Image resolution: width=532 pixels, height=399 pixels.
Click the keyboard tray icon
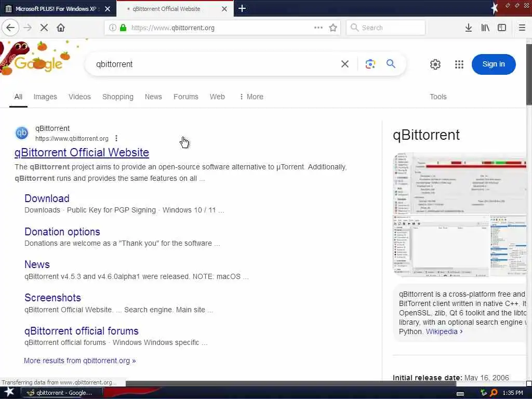tap(460, 393)
